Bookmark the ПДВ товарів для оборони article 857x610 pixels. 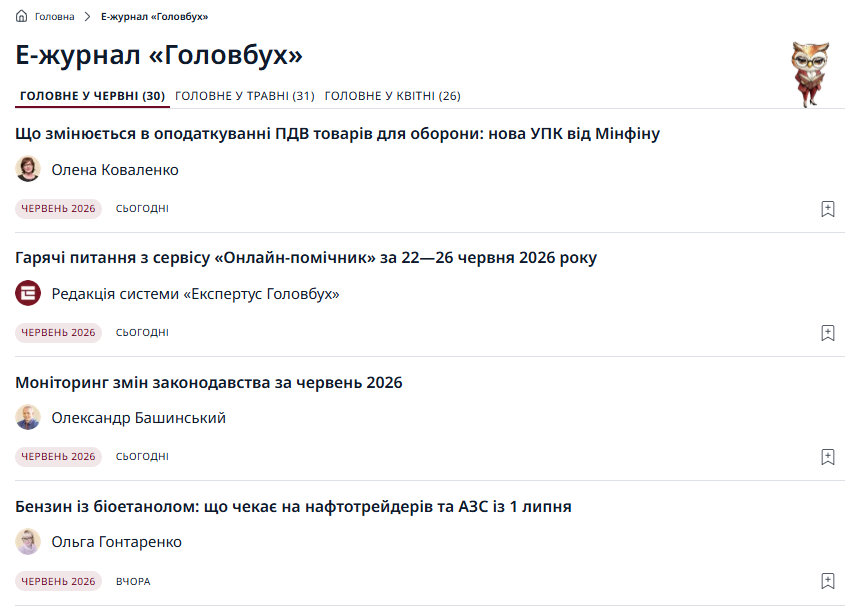pos(827,209)
